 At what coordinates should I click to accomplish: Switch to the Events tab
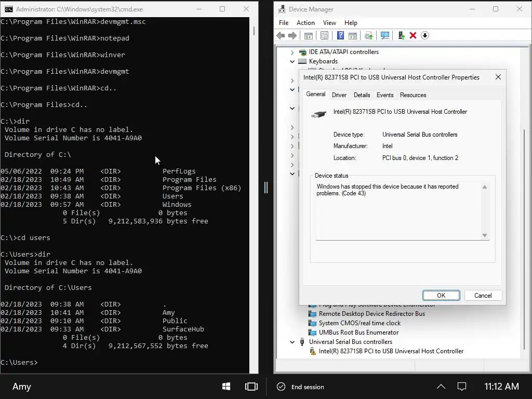[385, 95]
